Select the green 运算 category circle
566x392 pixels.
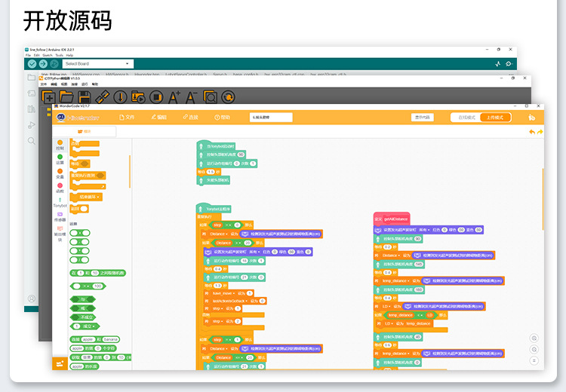point(60,157)
